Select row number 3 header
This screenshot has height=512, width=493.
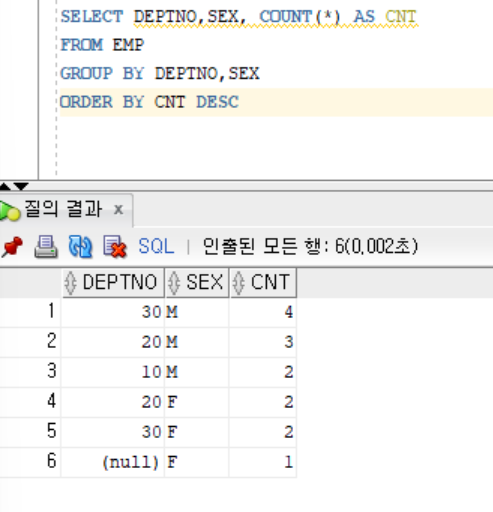30,372
